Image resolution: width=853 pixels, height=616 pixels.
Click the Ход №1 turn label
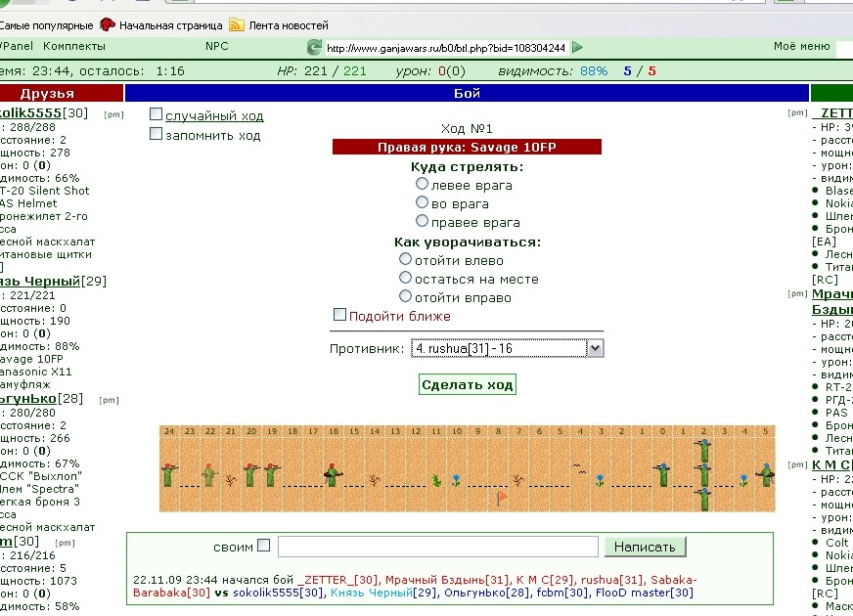[467, 129]
